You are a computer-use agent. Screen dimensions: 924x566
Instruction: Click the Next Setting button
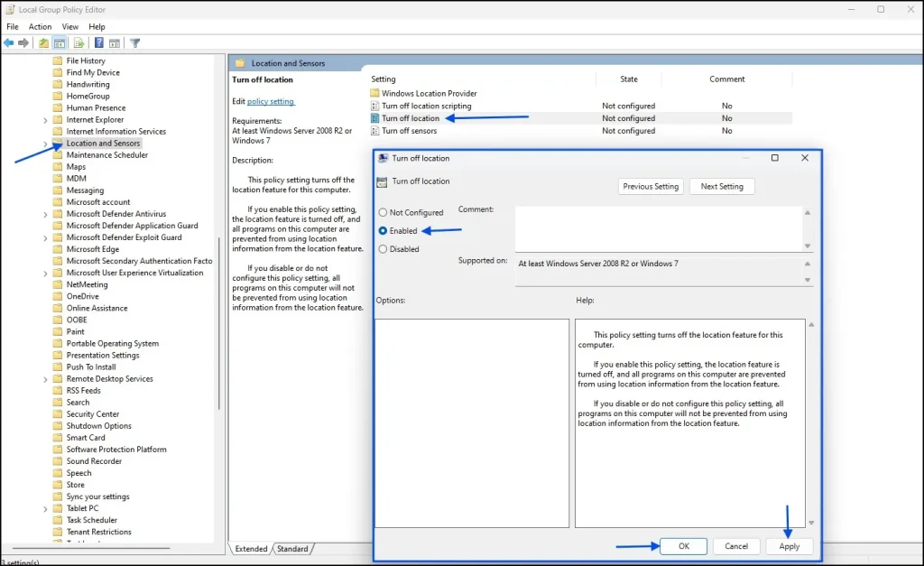coord(722,186)
